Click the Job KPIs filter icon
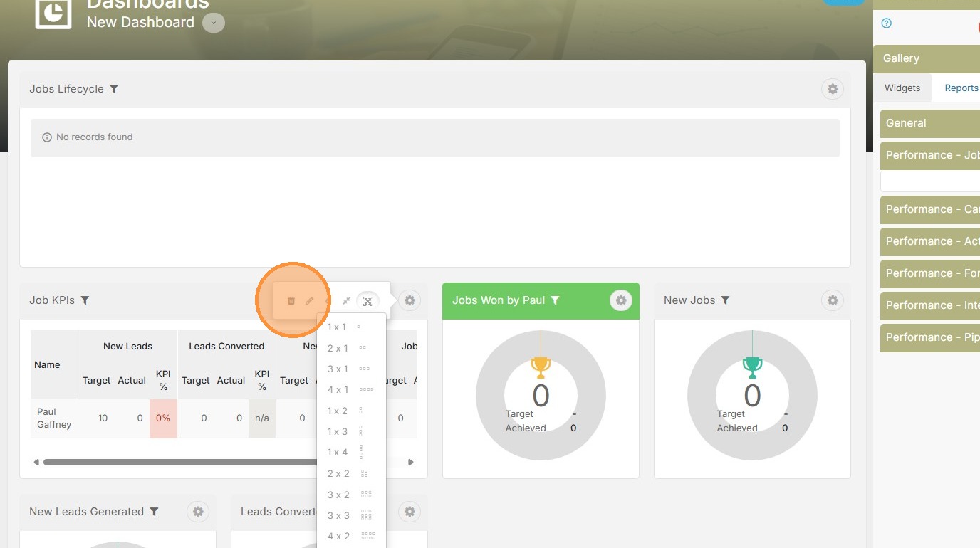 [x=85, y=300]
